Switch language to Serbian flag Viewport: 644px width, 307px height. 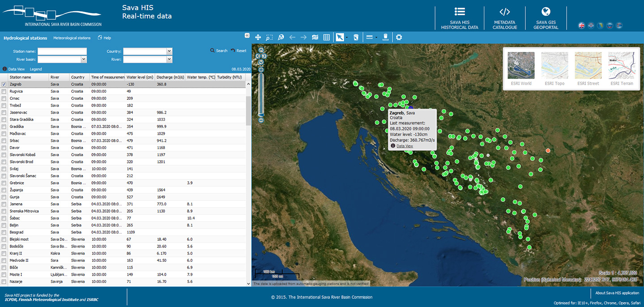point(619,26)
